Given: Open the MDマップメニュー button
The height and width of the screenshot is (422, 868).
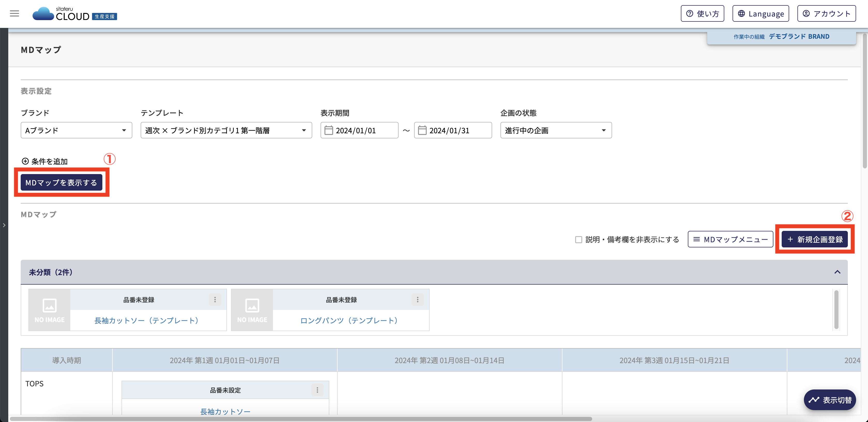Looking at the screenshot, I should pos(730,239).
